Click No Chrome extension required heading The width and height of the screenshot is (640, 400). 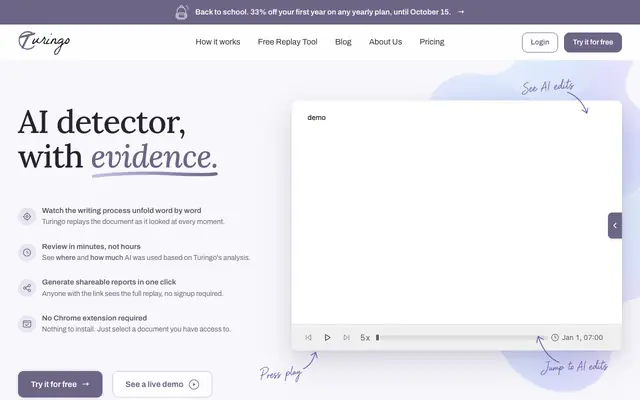pos(94,318)
